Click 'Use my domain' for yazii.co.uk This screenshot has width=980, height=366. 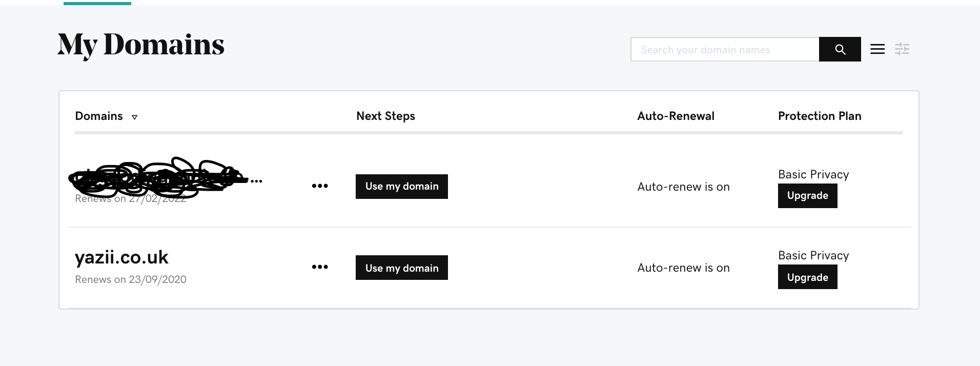click(x=402, y=268)
